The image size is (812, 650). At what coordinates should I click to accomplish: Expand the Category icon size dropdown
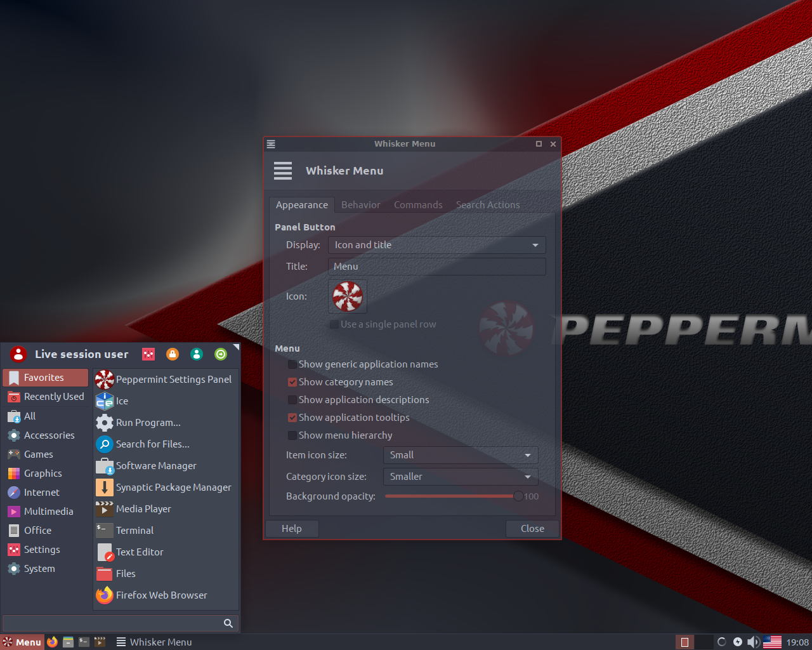(461, 477)
